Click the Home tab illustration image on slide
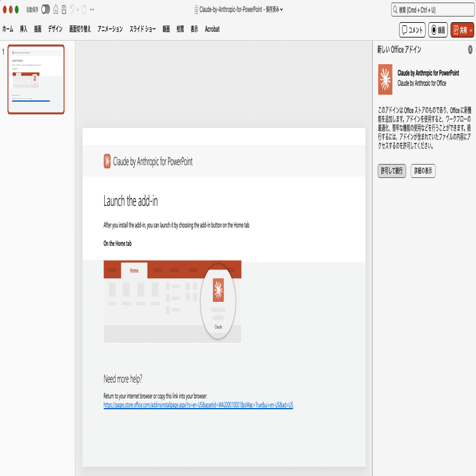476x476 pixels. pyautogui.click(x=172, y=302)
